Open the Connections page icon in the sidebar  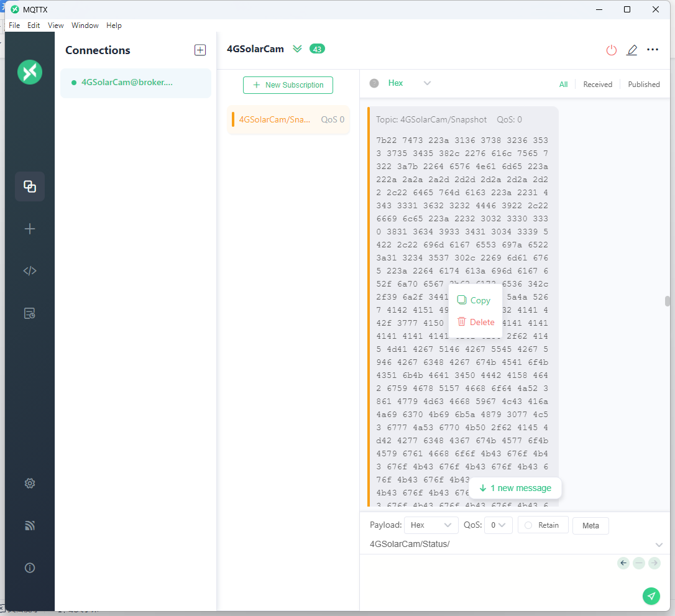[30, 186]
